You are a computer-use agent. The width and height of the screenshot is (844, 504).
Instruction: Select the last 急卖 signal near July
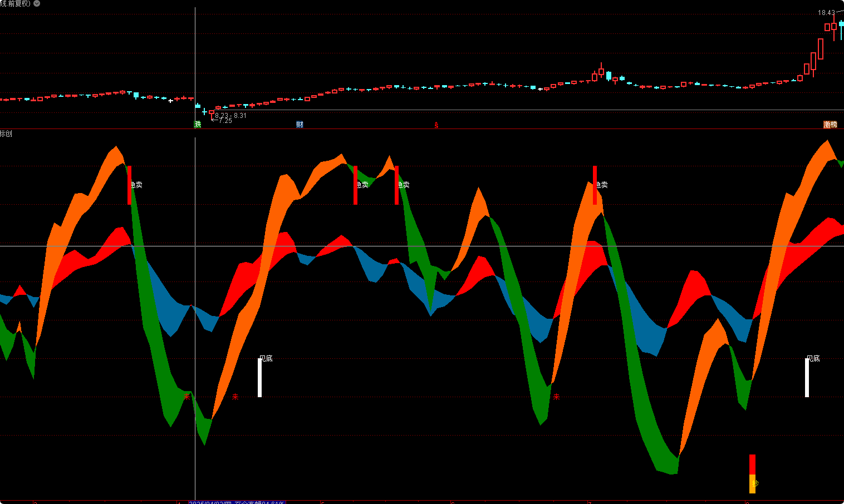point(595,185)
